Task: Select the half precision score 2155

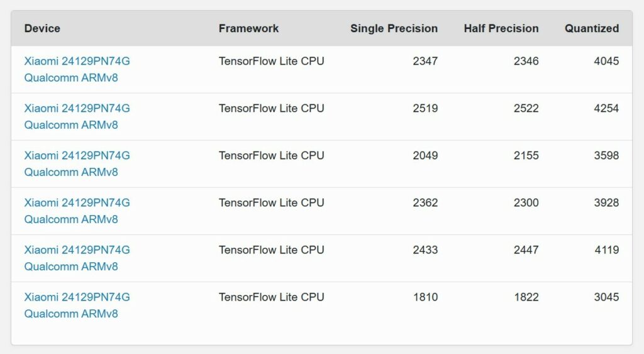Action: click(x=526, y=156)
